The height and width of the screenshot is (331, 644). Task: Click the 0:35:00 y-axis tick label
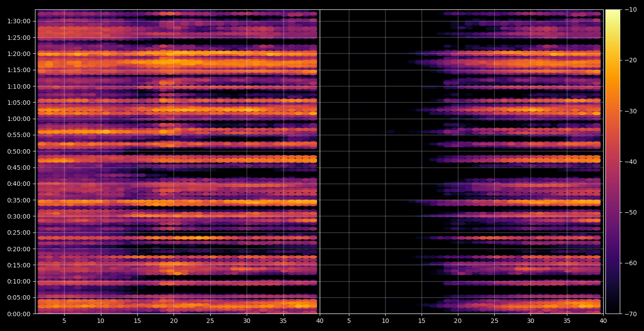(18, 200)
